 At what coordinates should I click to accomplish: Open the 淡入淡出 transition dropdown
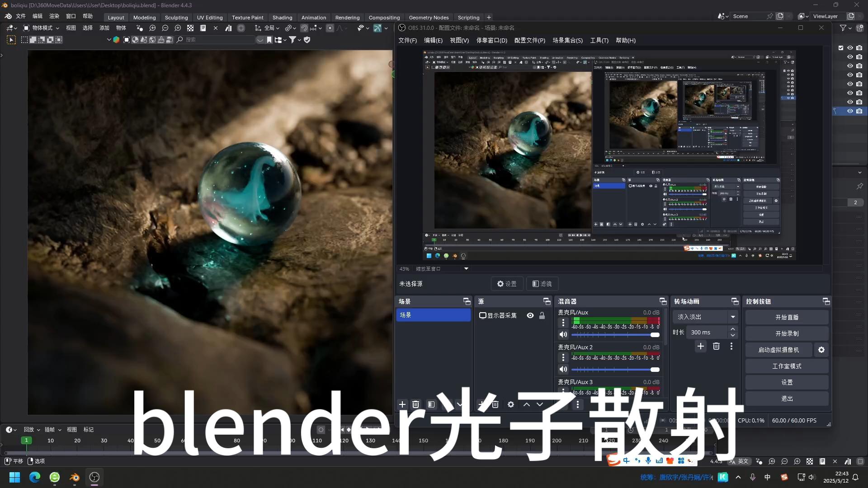coord(705,317)
